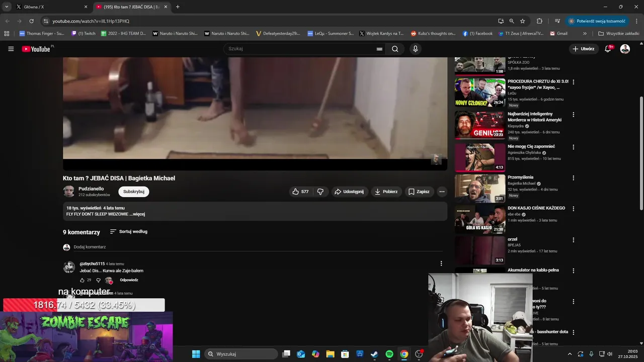Image resolution: width=644 pixels, height=362 pixels.
Task: Open options for Przemyślenia video
Action: click(573, 178)
